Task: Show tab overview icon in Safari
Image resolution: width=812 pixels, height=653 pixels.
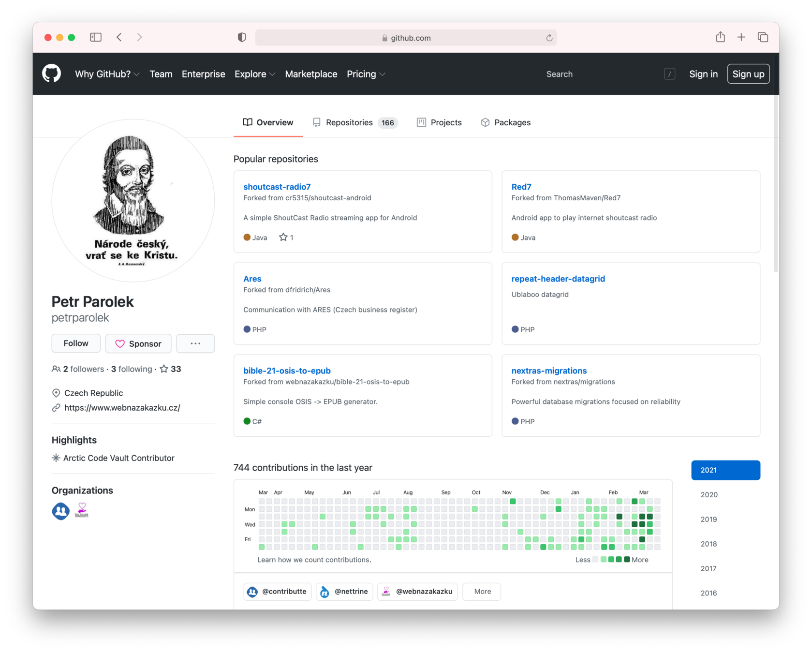Action: (763, 37)
